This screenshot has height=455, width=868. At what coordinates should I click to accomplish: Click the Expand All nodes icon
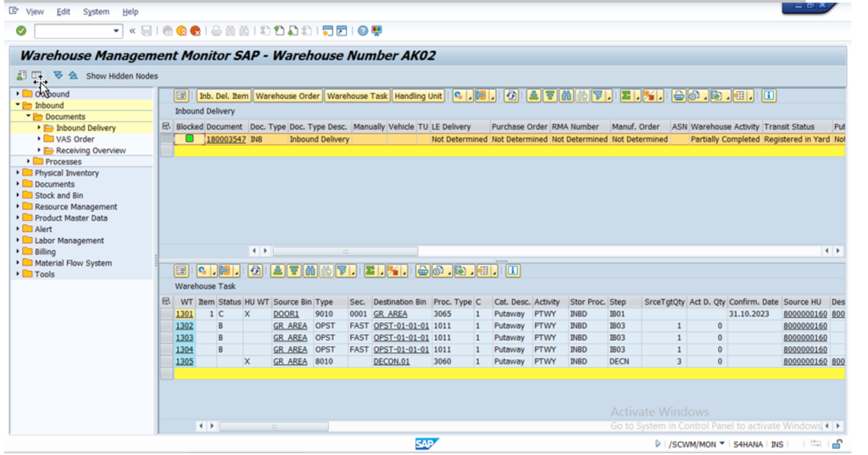58,75
